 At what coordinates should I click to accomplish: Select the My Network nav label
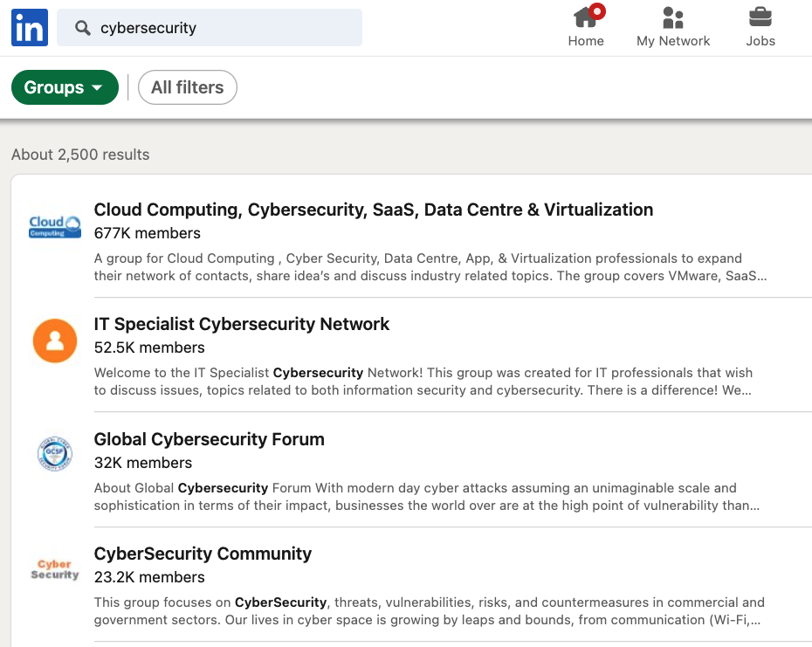673,41
